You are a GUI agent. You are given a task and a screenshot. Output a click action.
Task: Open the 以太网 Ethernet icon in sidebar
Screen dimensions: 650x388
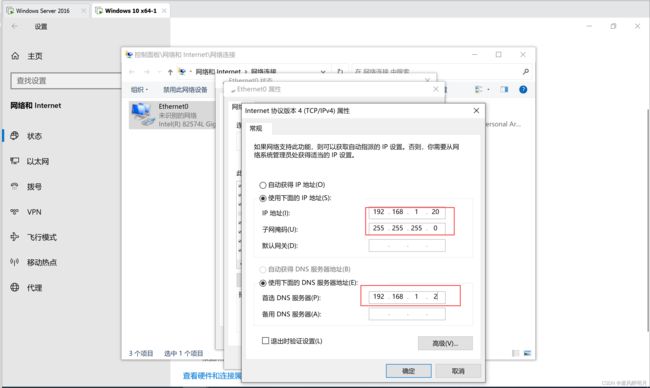point(15,161)
